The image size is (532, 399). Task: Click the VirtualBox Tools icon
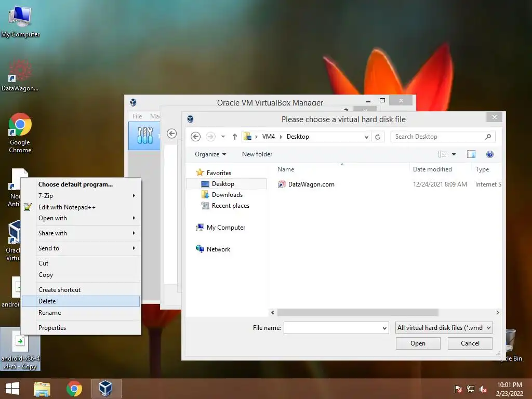click(x=145, y=136)
